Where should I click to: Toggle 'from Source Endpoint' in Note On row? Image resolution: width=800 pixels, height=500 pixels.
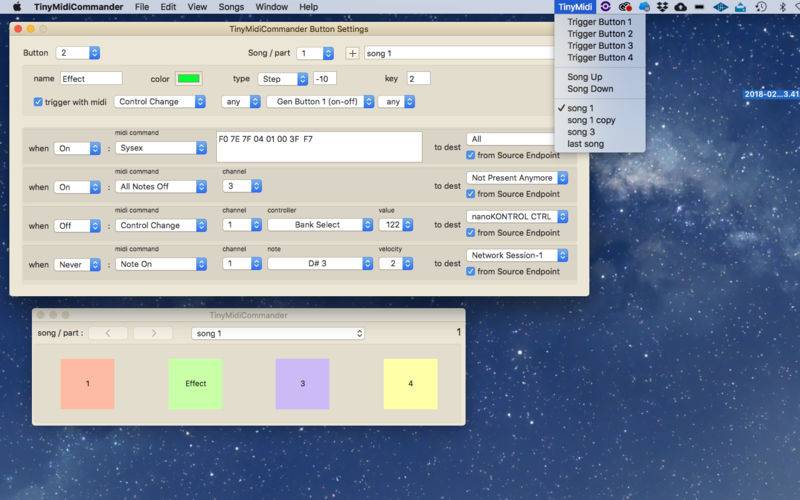(x=470, y=271)
